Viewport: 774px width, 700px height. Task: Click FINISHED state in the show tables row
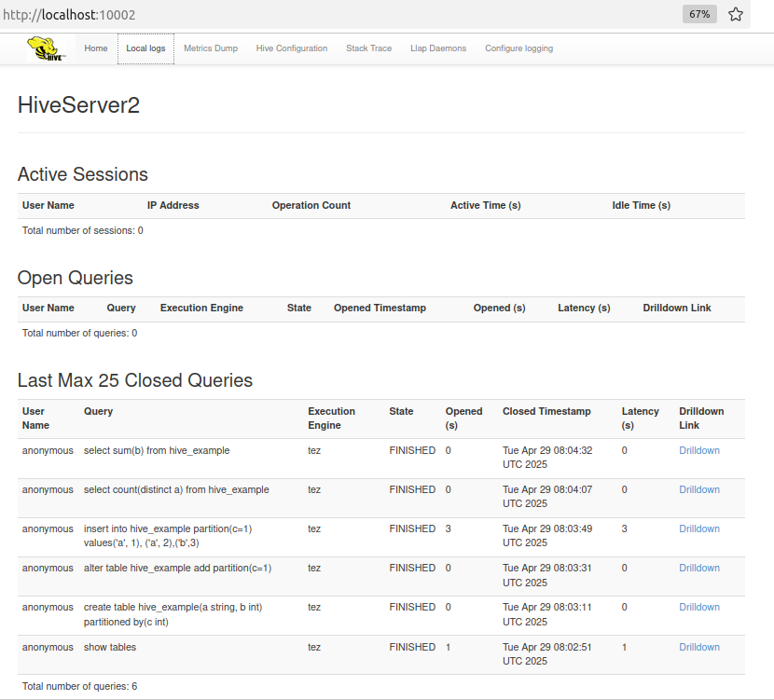pos(412,647)
